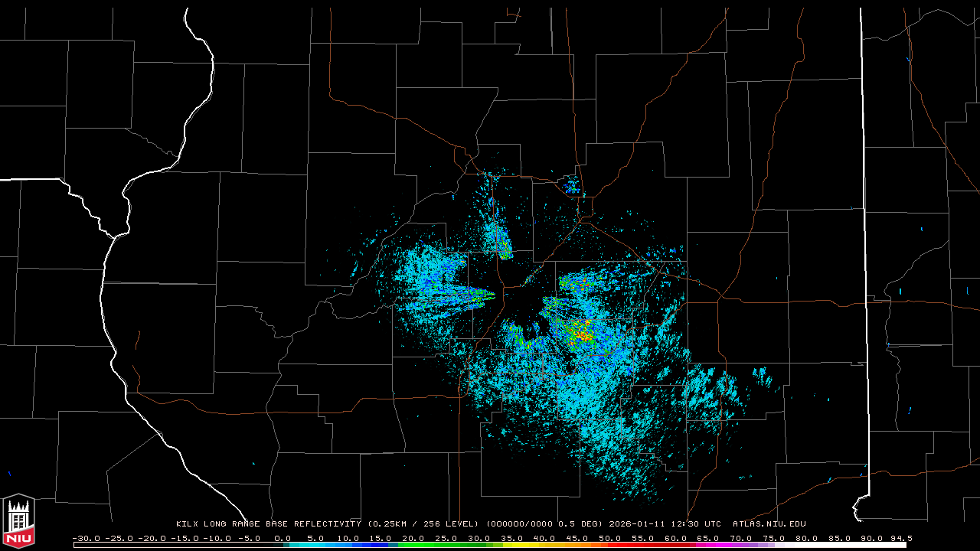The height and width of the screenshot is (551, 980).
Task: Click the red NIU text badge
Action: coord(18,537)
